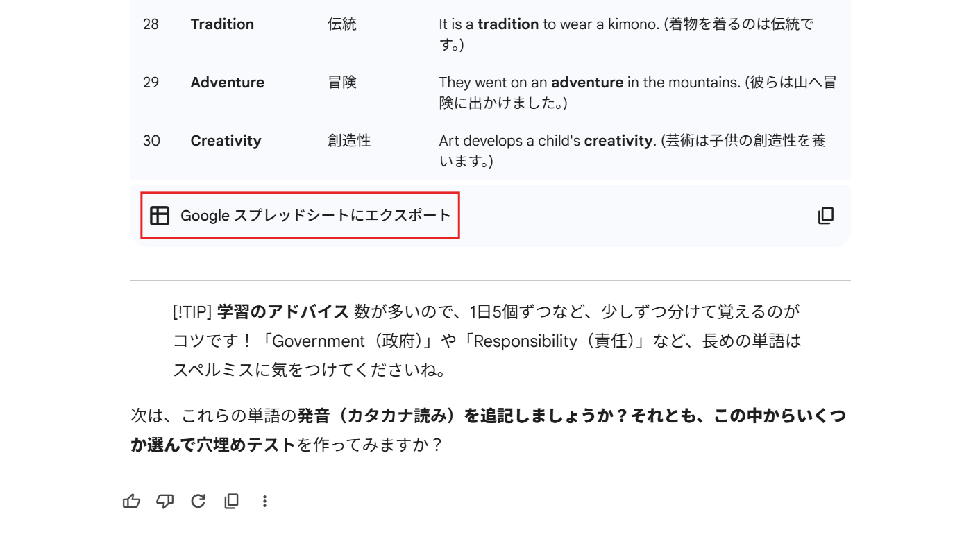Click the Japanese translation '冒険'
The width and height of the screenshot is (980, 539).
341,83
